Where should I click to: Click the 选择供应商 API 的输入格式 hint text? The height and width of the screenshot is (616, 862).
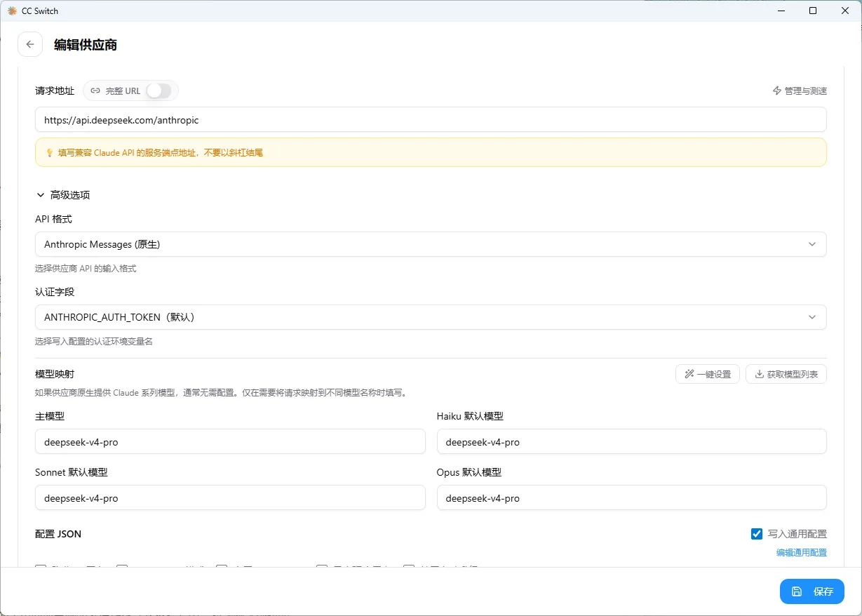click(x=86, y=269)
